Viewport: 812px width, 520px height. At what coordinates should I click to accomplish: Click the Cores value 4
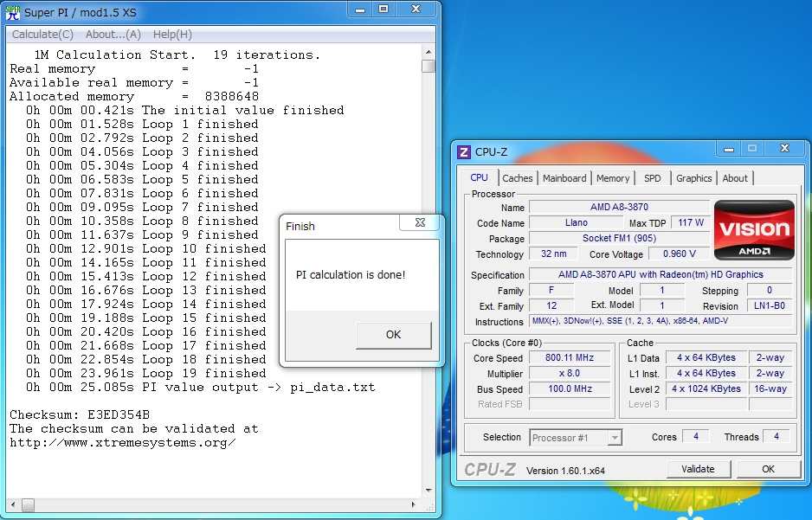[x=695, y=437]
